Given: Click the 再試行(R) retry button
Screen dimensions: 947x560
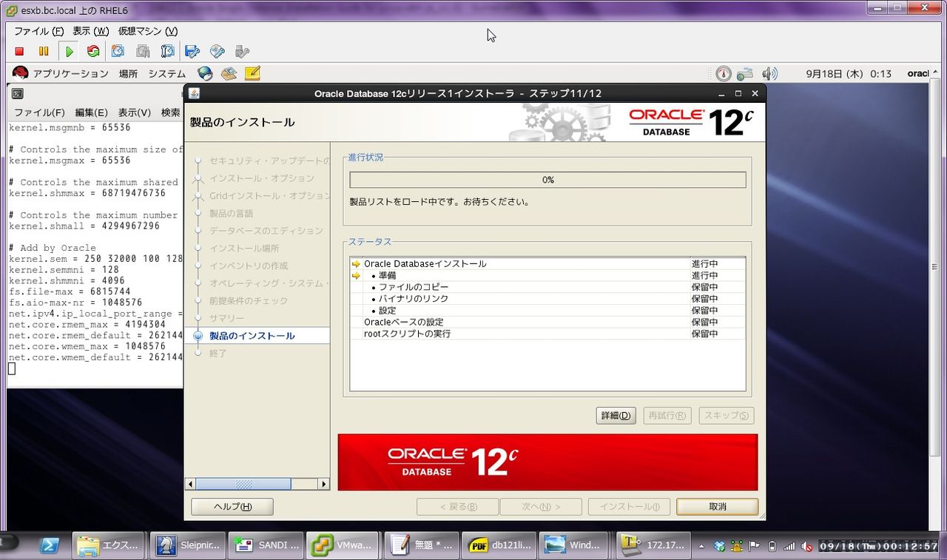Looking at the screenshot, I should tap(667, 415).
